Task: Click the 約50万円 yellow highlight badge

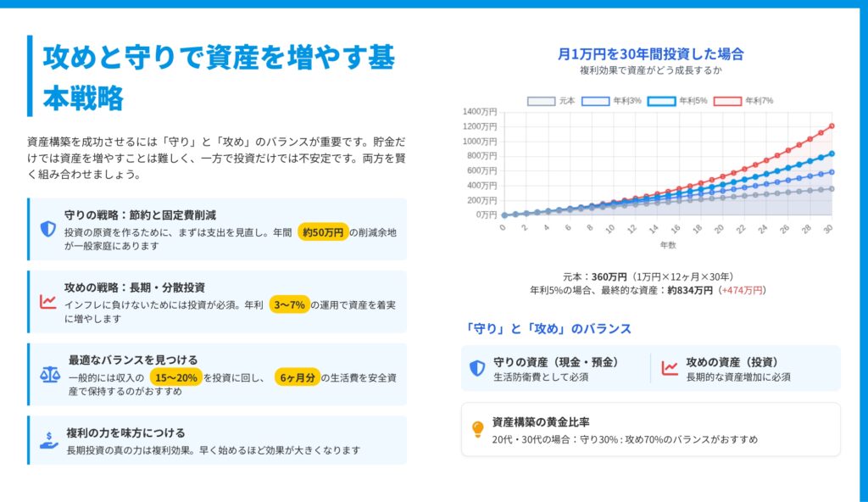Action: (x=323, y=232)
